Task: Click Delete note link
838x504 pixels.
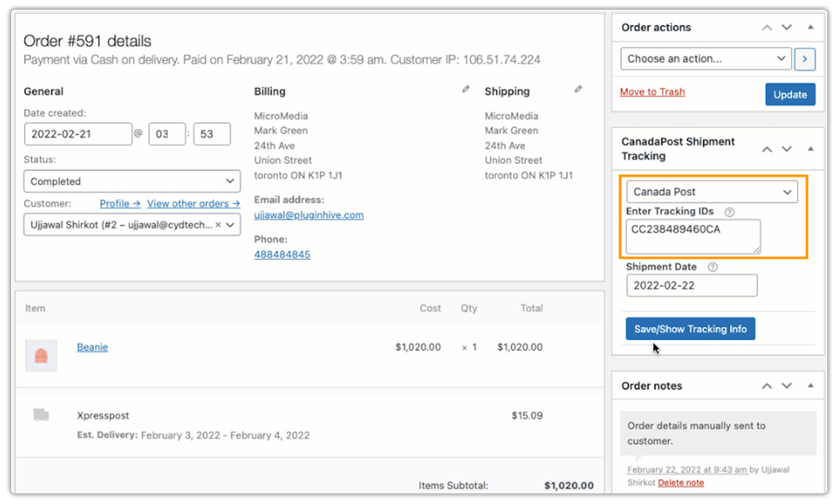Action: pyautogui.click(x=680, y=482)
